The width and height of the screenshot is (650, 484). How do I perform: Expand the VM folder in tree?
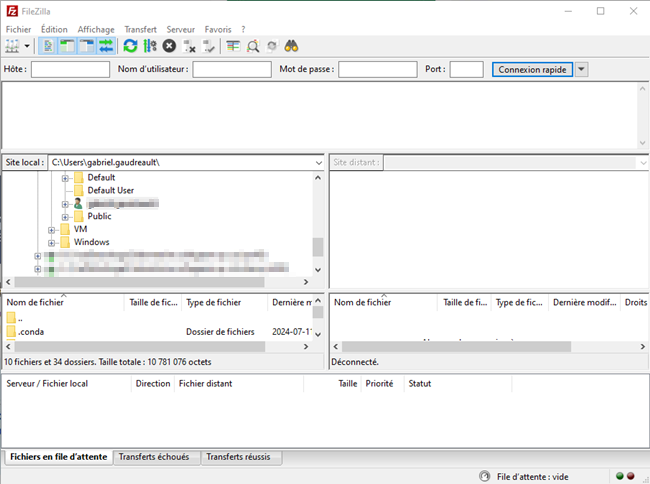(x=51, y=230)
